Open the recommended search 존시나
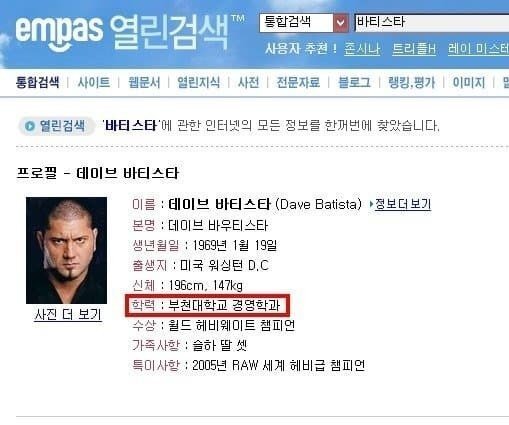This screenshot has width=509, height=425. pyautogui.click(x=362, y=49)
